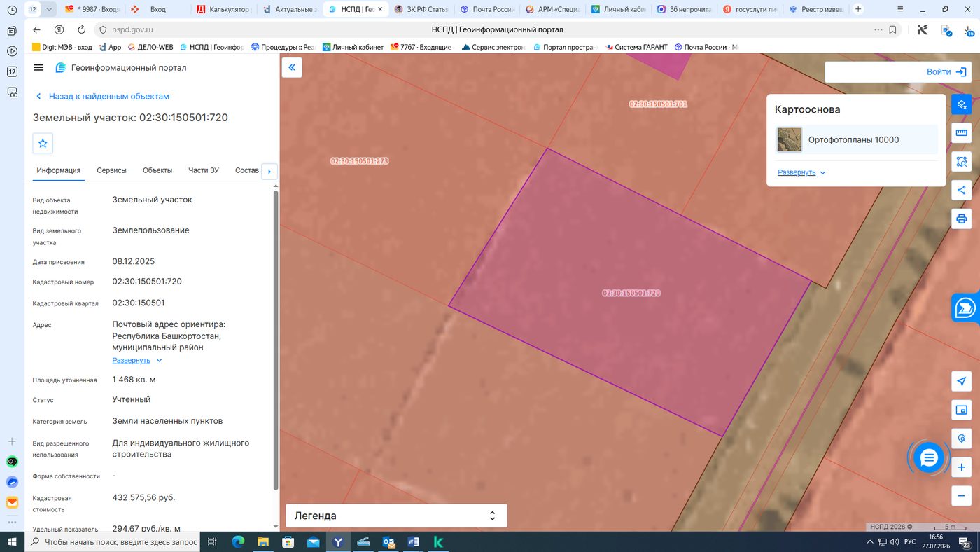The height and width of the screenshot is (552, 980).
Task: Bookmark this page in address bar
Action: [893, 30]
